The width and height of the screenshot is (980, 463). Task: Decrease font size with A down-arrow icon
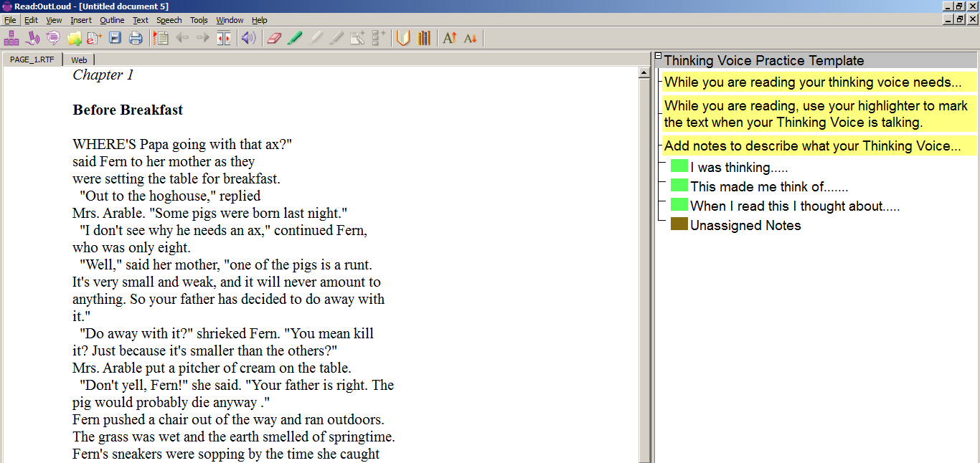pos(470,38)
